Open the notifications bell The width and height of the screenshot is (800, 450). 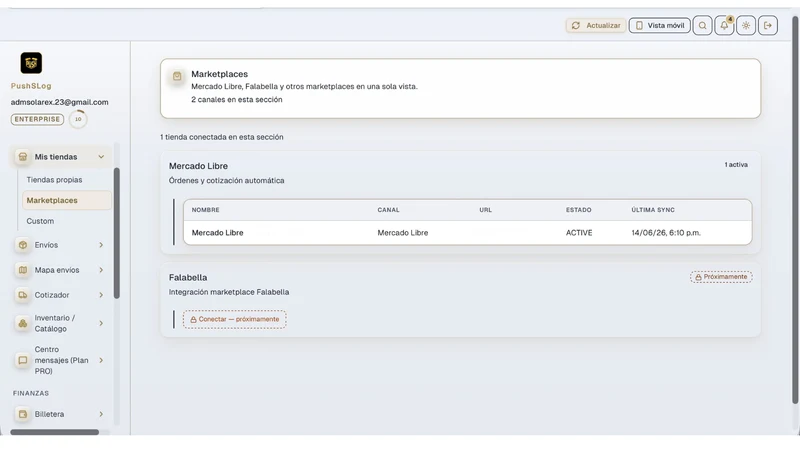(x=724, y=26)
